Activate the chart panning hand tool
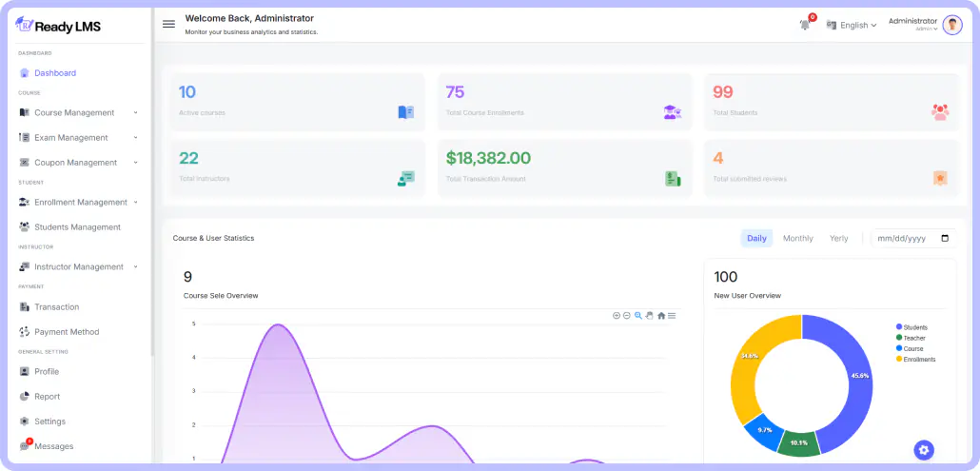980x471 pixels. (649, 315)
